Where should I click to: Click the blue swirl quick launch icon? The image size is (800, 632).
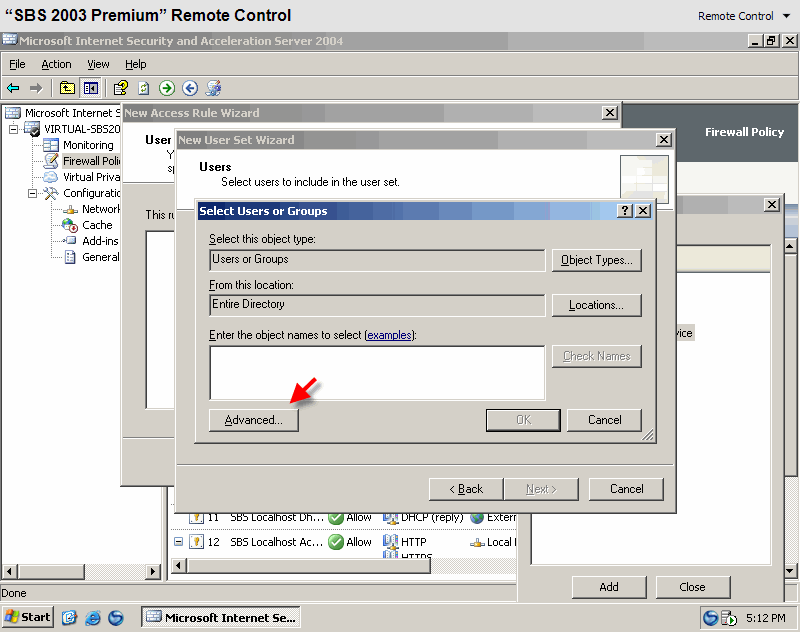(116, 618)
